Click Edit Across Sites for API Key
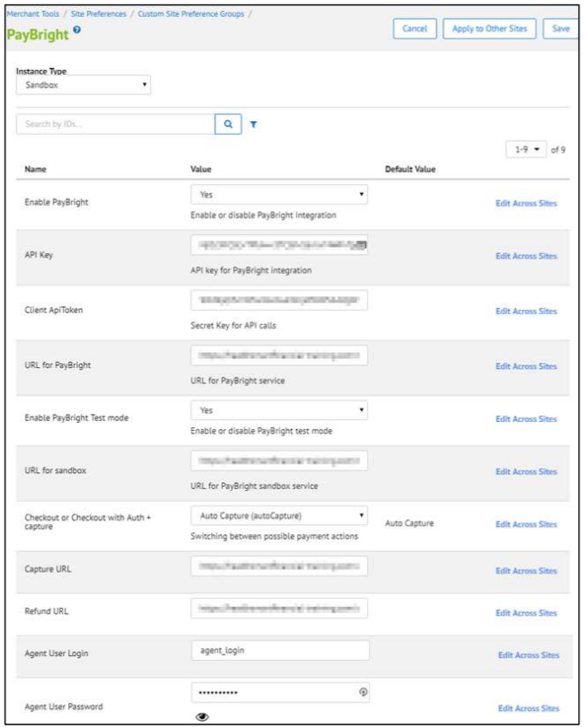 coord(526,257)
